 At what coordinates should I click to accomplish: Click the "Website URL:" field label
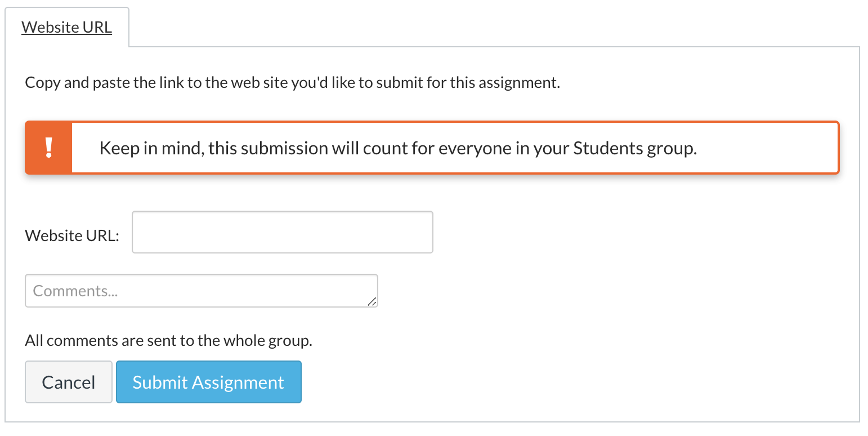pos(72,235)
